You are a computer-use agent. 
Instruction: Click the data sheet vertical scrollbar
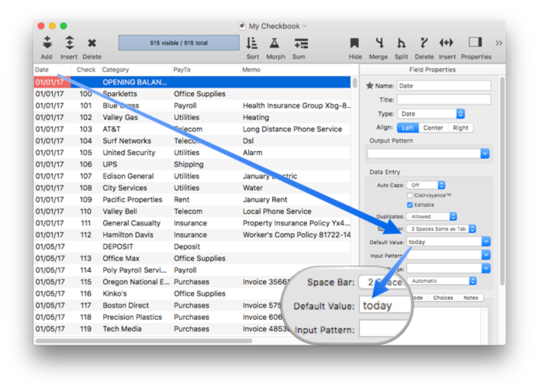(354, 83)
